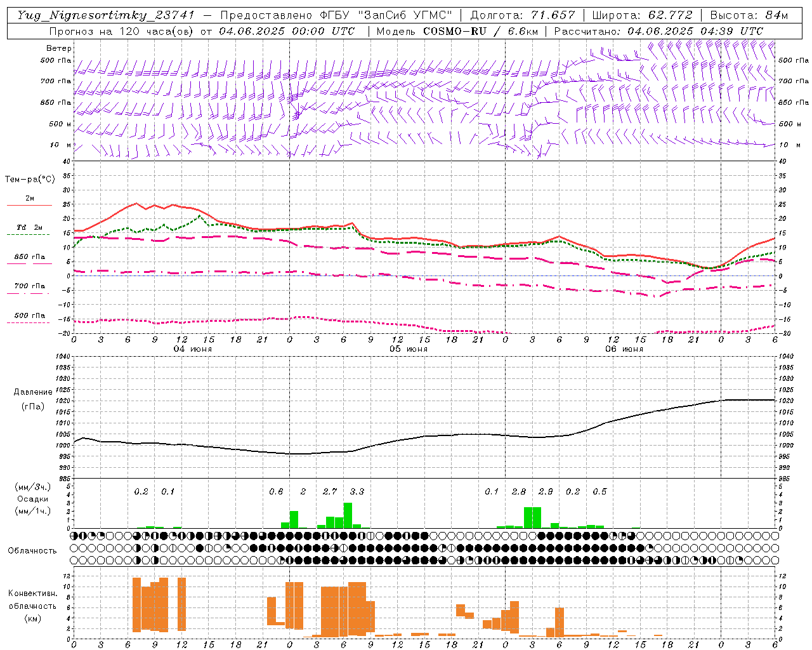
Task: Click the '06 июня' date label
Action: tap(624, 349)
